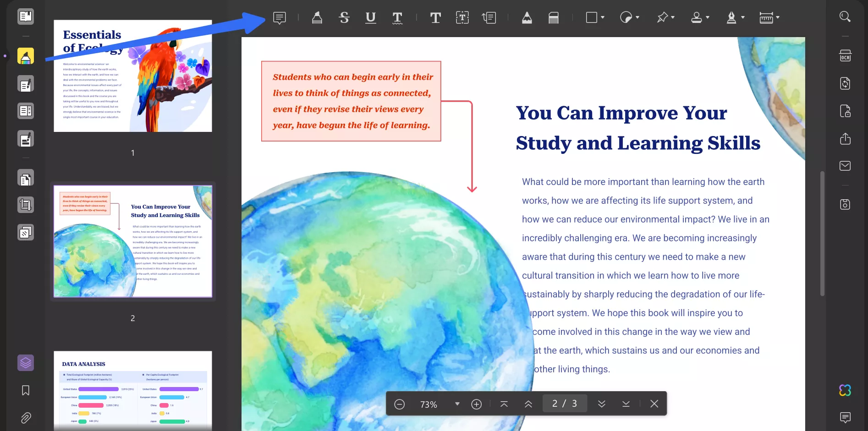Select the Strikethrough tool
868x431 pixels.
[344, 18]
